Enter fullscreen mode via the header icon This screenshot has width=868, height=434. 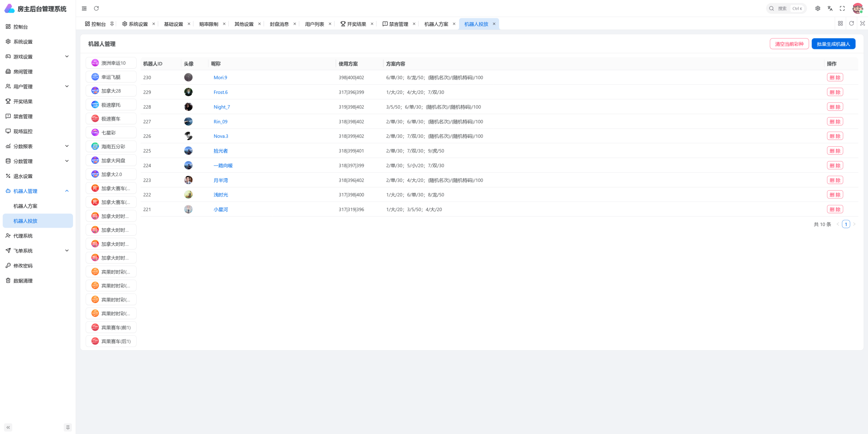842,8
